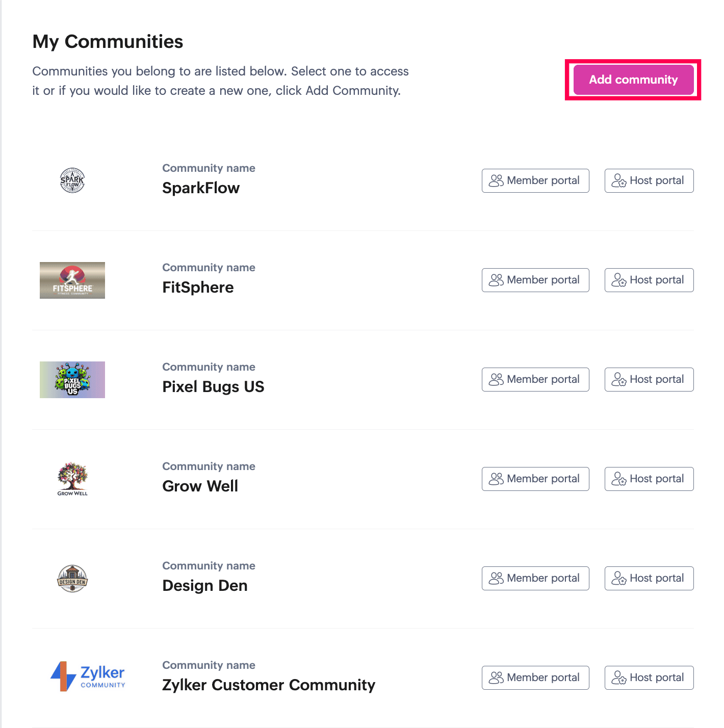This screenshot has height=728, width=724.
Task: Open SparkFlow Host portal
Action: point(649,180)
